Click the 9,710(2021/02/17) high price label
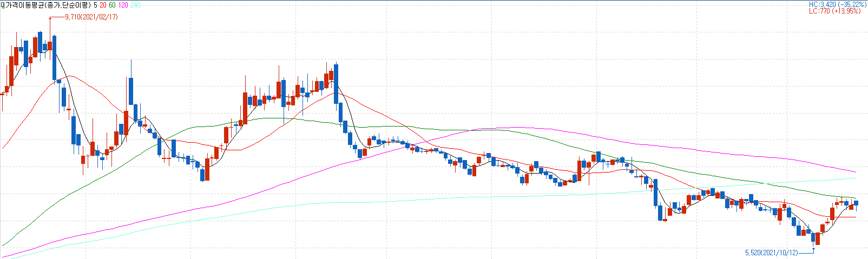Viewport: 868px width, 259px height. (x=91, y=17)
